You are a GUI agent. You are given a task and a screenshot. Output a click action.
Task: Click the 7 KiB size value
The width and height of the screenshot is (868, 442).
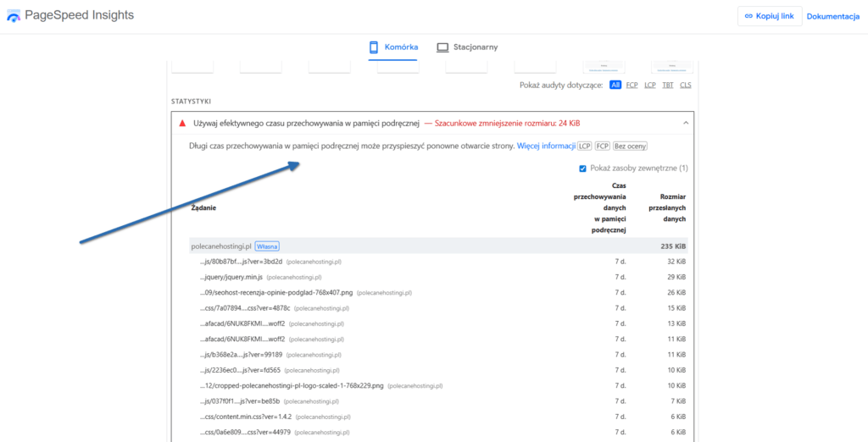click(679, 401)
